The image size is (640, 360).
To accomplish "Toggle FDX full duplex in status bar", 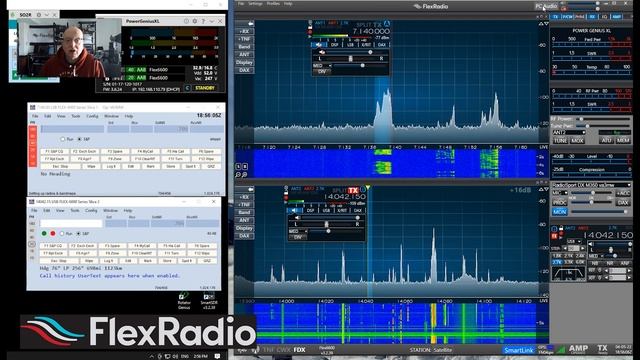I will [299, 350].
